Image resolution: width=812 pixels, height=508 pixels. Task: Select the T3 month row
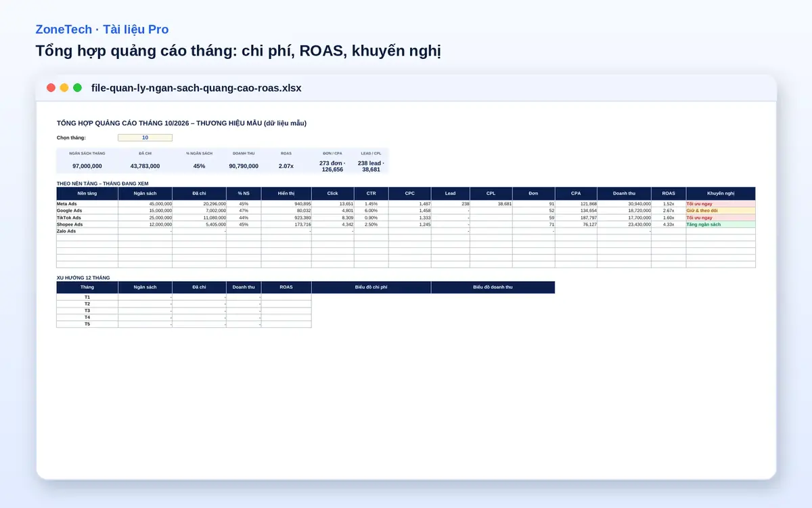[x=87, y=311]
